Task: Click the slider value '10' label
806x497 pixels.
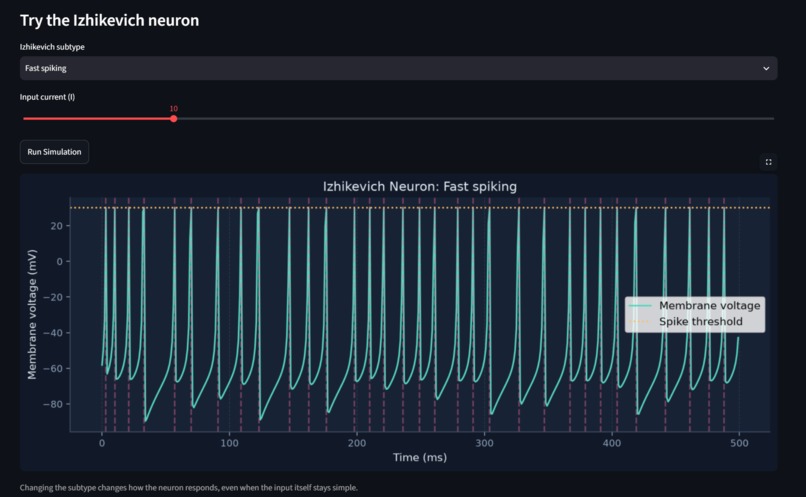Action: click(174, 108)
